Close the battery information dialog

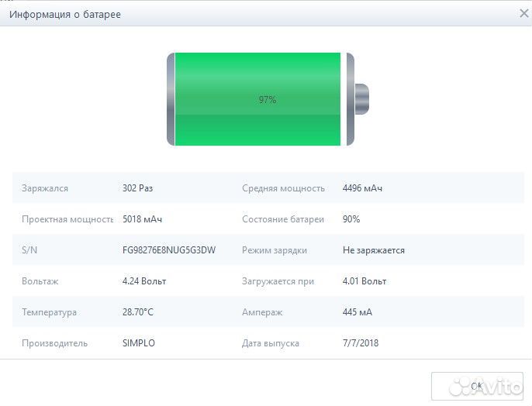point(523,13)
